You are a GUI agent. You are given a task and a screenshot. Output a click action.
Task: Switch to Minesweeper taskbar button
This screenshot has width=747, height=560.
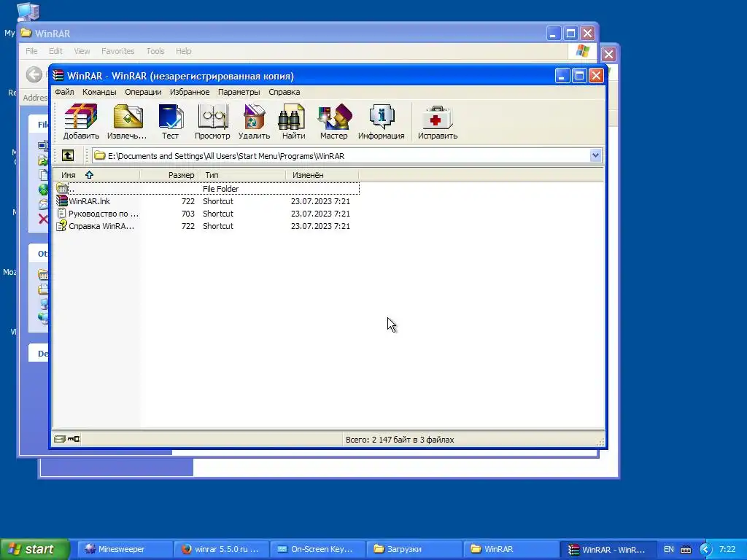click(x=125, y=549)
